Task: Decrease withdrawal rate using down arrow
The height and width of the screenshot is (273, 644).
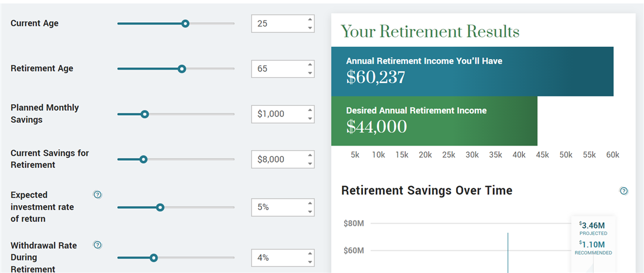Action: pos(310,262)
